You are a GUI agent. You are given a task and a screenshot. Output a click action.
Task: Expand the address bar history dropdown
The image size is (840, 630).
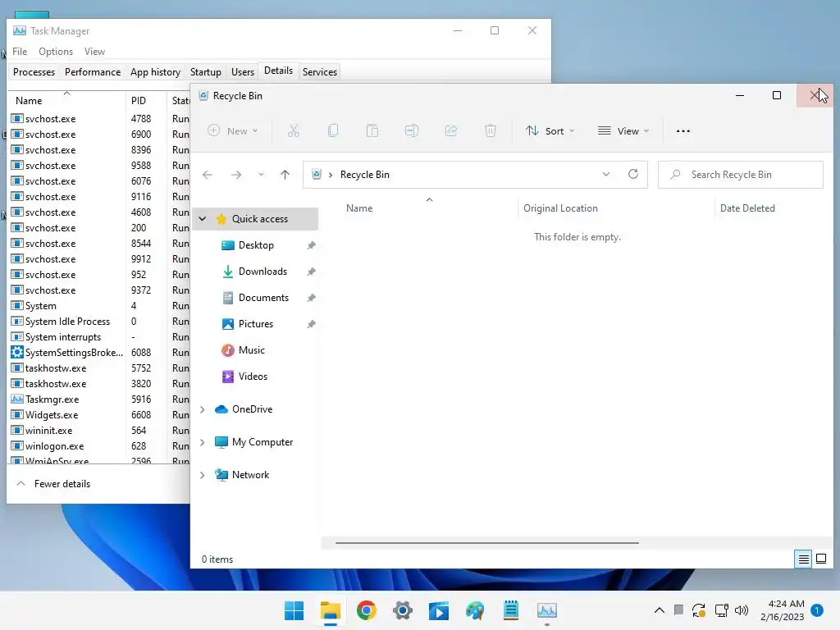tap(606, 174)
